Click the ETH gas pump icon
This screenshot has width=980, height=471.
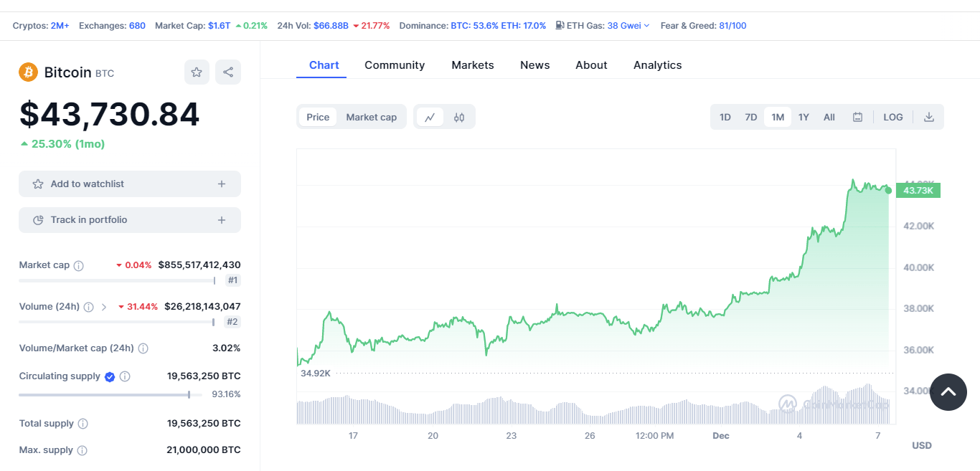pyautogui.click(x=560, y=26)
